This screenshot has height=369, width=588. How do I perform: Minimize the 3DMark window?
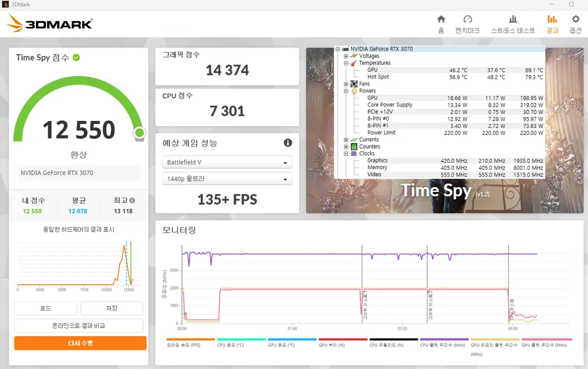(552, 4)
